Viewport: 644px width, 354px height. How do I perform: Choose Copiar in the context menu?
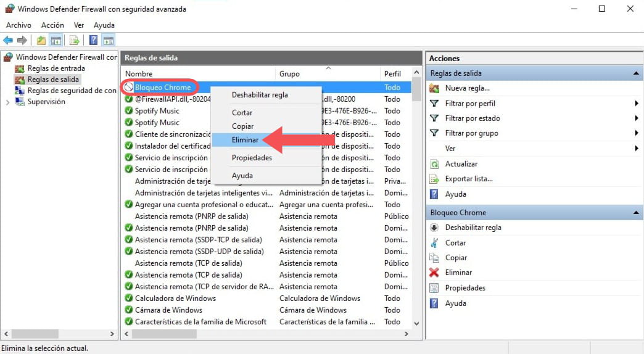click(266, 126)
